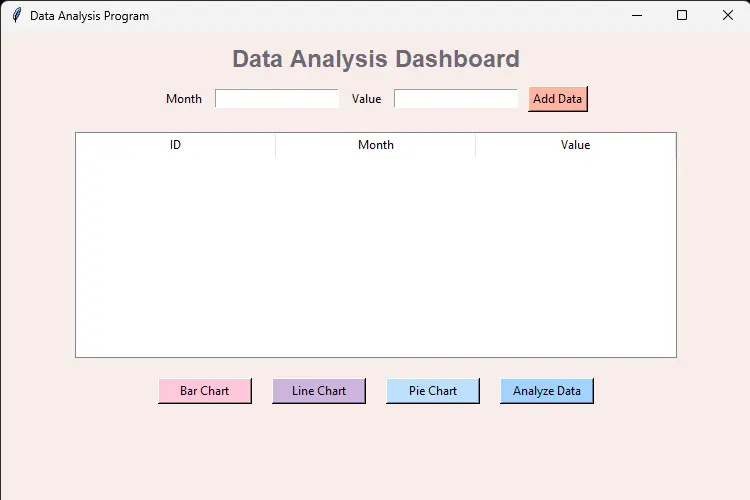Show the Pie Chart
The image size is (750, 500).
pos(433,391)
